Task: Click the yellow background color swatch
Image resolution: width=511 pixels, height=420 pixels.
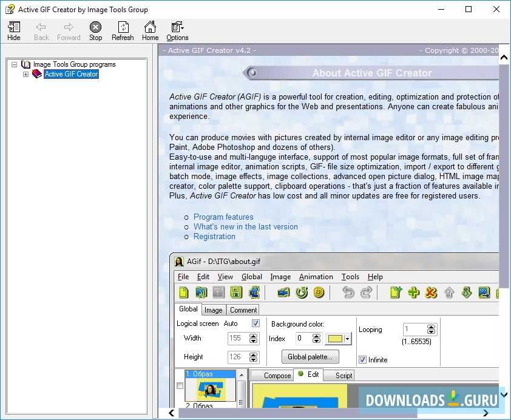Action: 334,339
